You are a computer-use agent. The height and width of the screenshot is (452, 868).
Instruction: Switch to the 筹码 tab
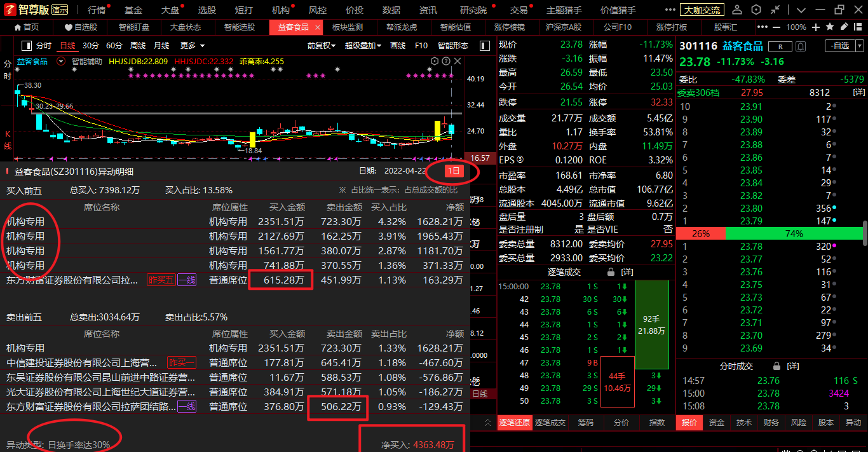point(585,423)
